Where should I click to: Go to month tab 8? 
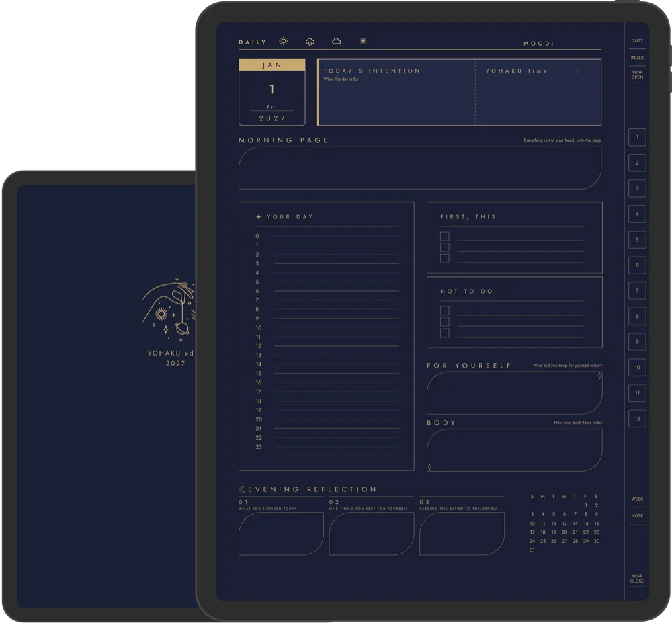tap(637, 317)
